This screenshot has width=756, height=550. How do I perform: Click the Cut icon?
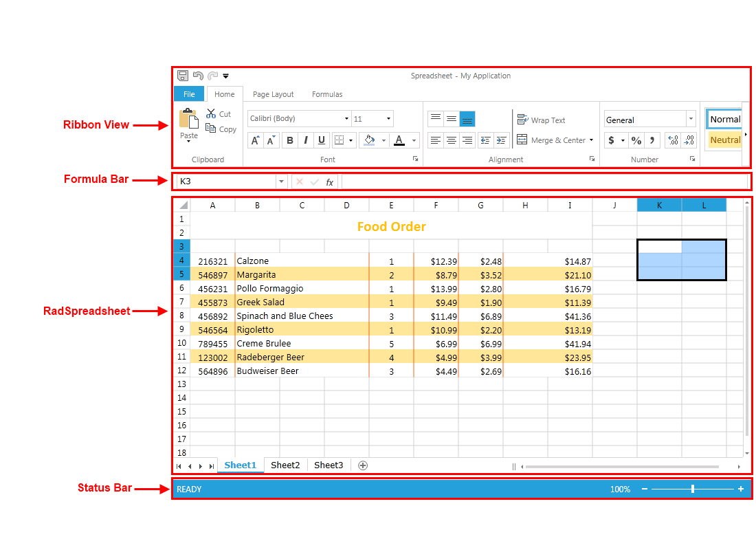210,113
